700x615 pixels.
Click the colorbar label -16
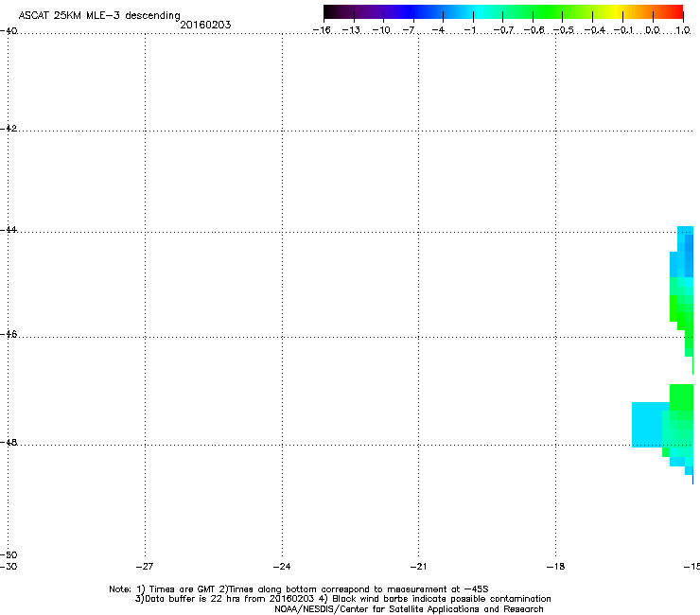[x=322, y=30]
